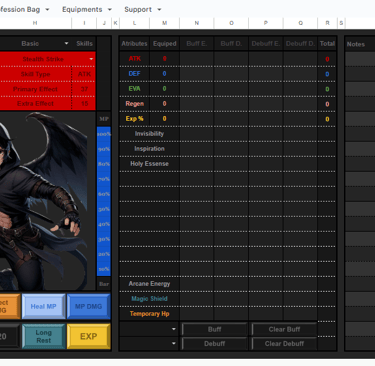
Task: Open the Profession Bag menu
Action: [x=24, y=9]
